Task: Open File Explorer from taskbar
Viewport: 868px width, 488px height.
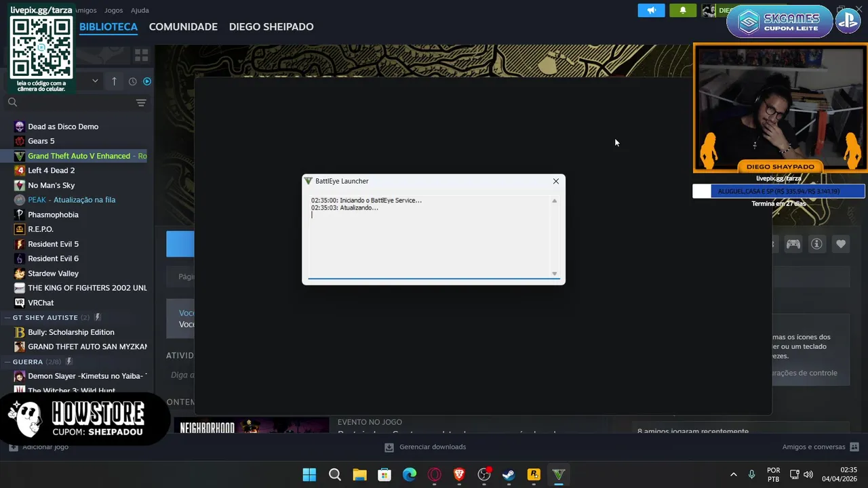Action: point(359,474)
